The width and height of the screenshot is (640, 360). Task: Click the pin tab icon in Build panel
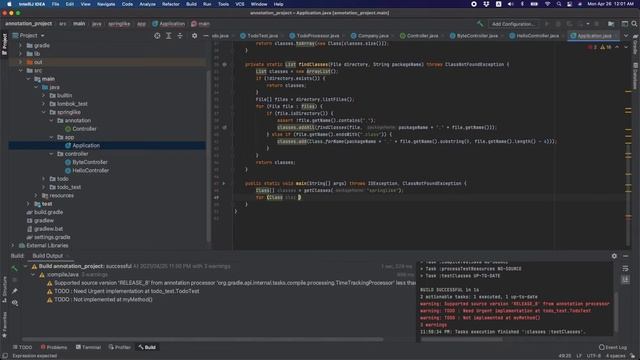(x=15, y=291)
